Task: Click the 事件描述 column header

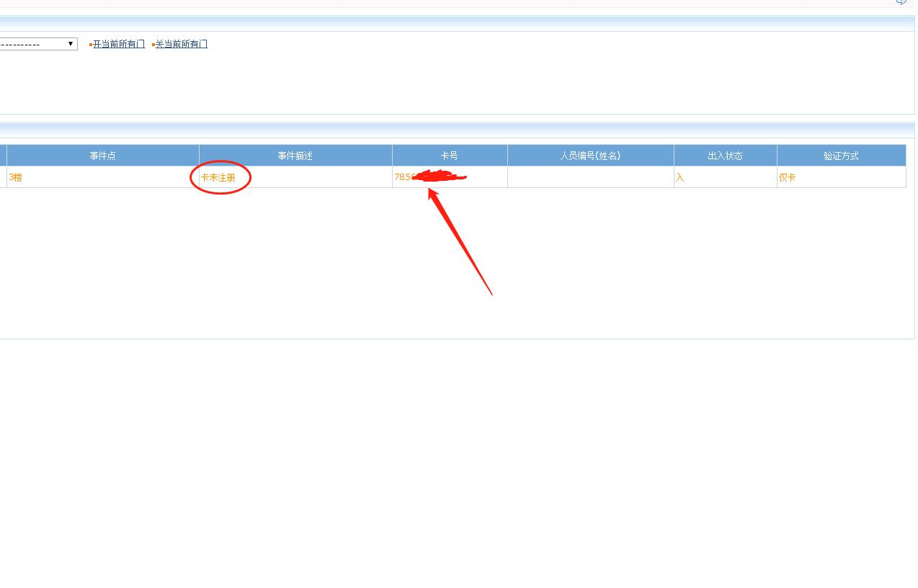Action: 295,156
